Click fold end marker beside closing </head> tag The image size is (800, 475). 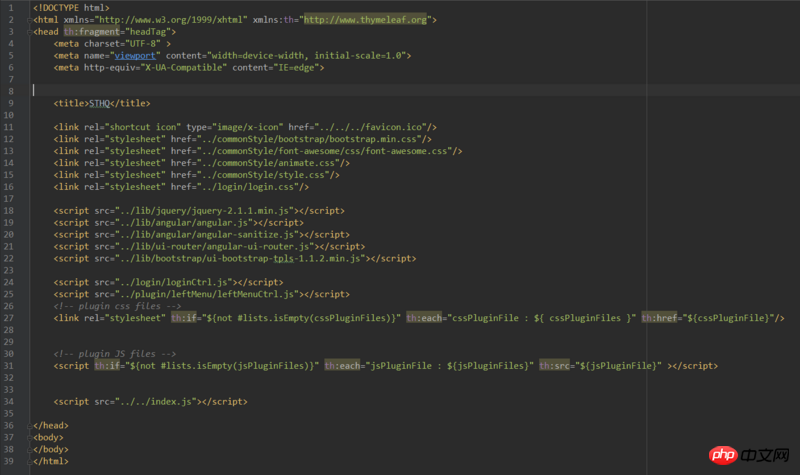[x=30, y=426]
